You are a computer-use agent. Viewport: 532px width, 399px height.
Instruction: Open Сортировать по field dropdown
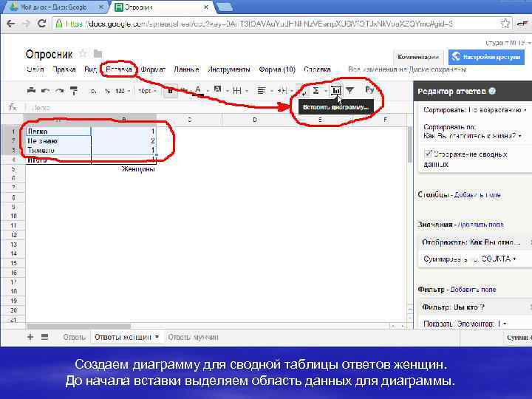[x=473, y=136]
